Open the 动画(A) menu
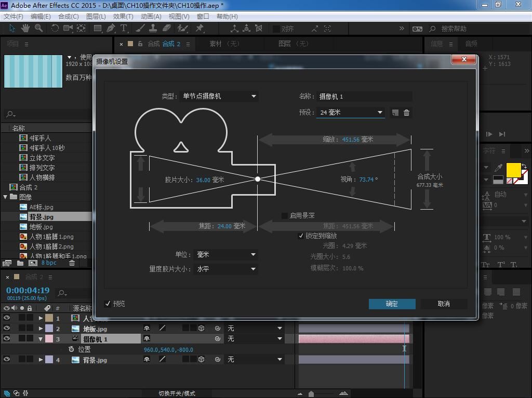The width and height of the screenshot is (532, 398). pos(151,16)
